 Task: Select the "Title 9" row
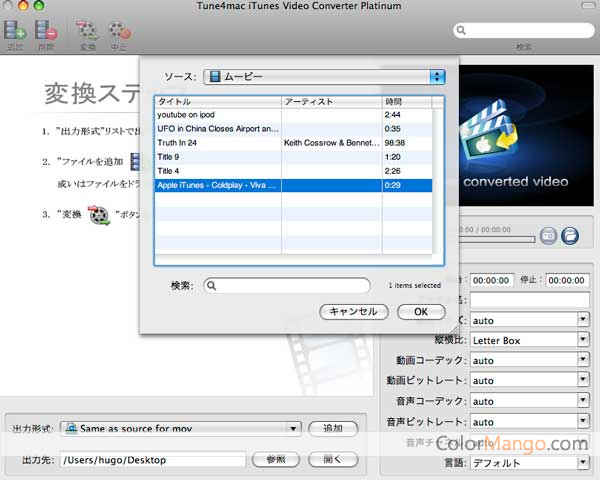click(293, 157)
